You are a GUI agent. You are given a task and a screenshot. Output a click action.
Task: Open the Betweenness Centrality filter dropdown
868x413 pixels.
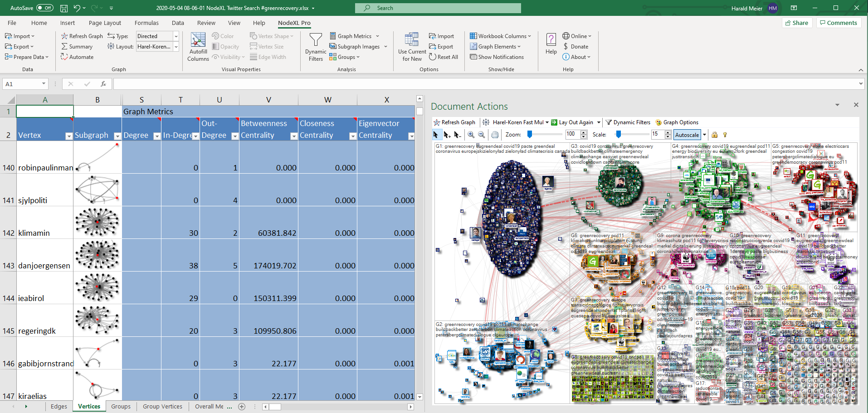point(293,136)
